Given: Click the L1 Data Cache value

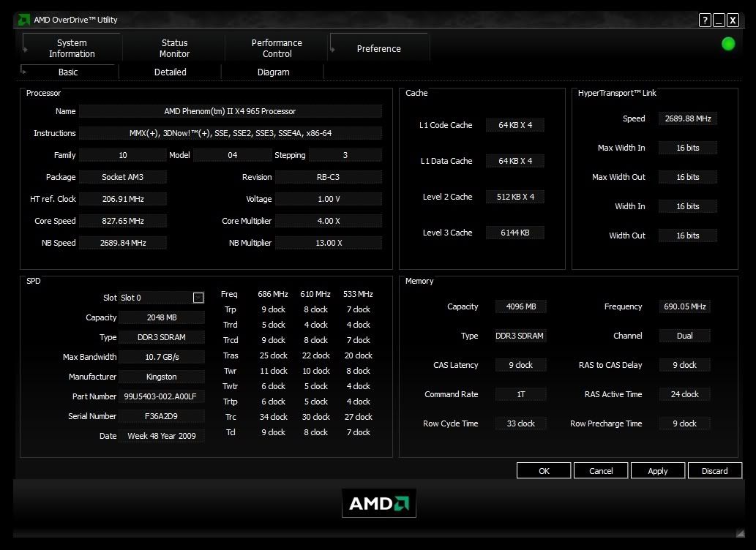Looking at the screenshot, I should (515, 161).
